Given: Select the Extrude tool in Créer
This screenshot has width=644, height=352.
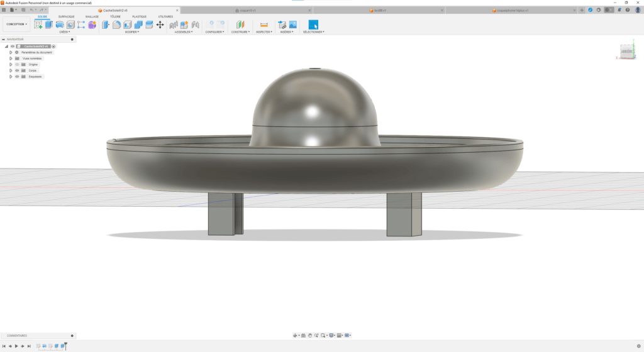Looking at the screenshot, I should pos(49,25).
